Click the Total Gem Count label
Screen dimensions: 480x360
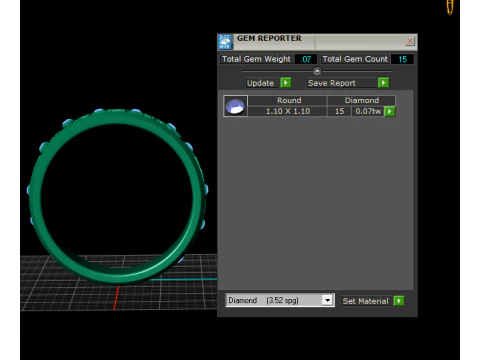[x=355, y=59]
